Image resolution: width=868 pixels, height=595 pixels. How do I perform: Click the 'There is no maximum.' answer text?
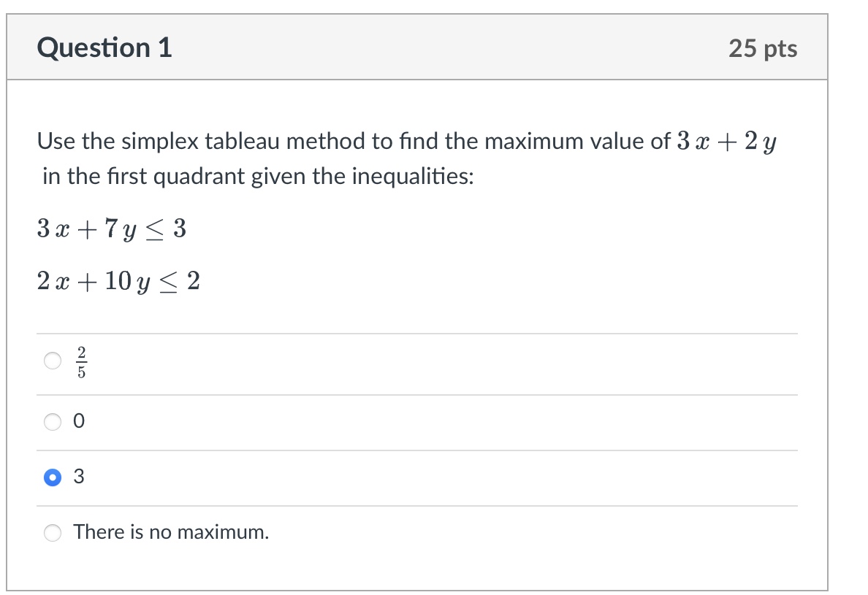tap(171, 532)
